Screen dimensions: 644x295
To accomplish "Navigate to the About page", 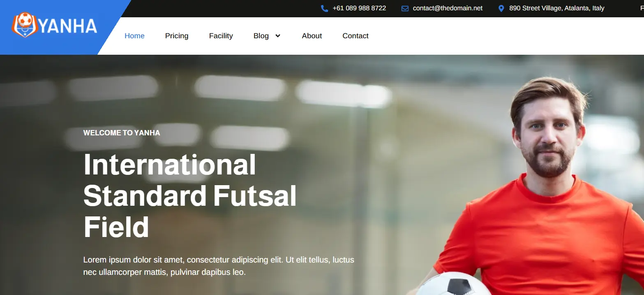I will (x=312, y=36).
